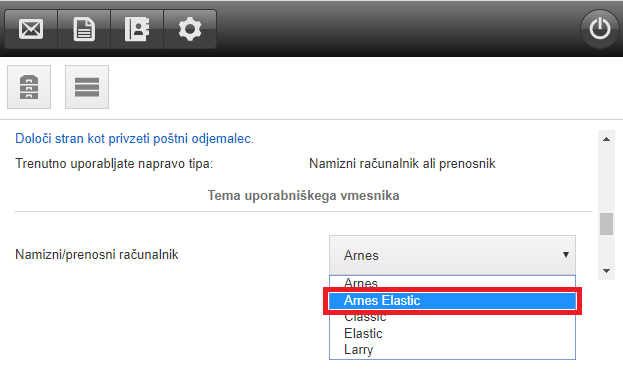
Task: Click the scrollbar up arrow
Action: pyautogui.click(x=606, y=139)
